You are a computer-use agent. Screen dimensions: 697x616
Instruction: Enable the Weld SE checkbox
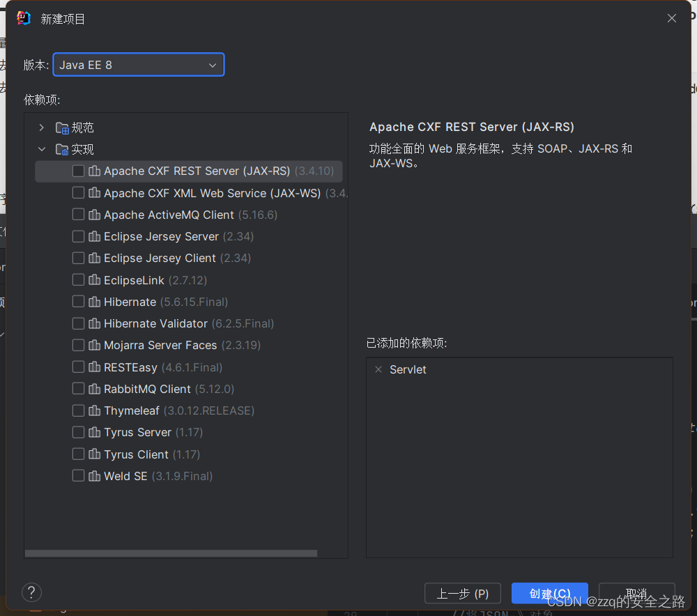click(78, 476)
